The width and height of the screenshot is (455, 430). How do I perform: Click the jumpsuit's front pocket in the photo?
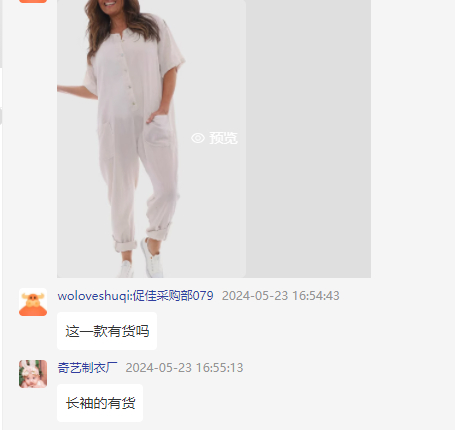(157, 130)
